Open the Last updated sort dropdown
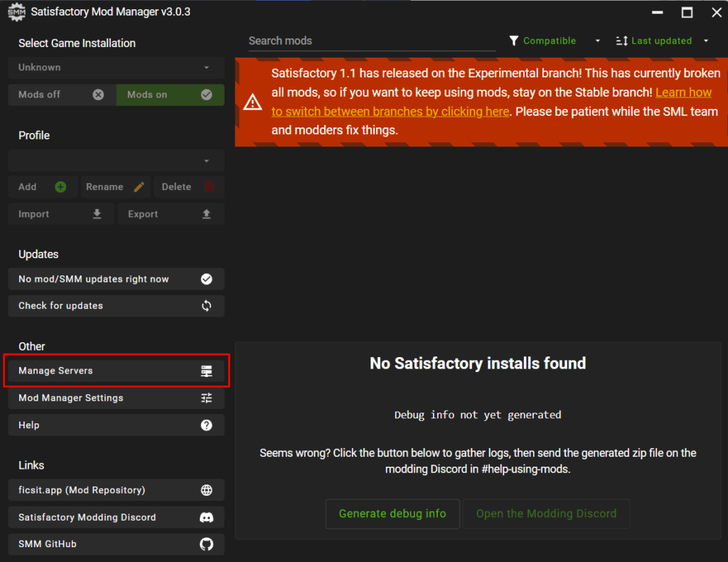This screenshot has height=562, width=728. 663,41
